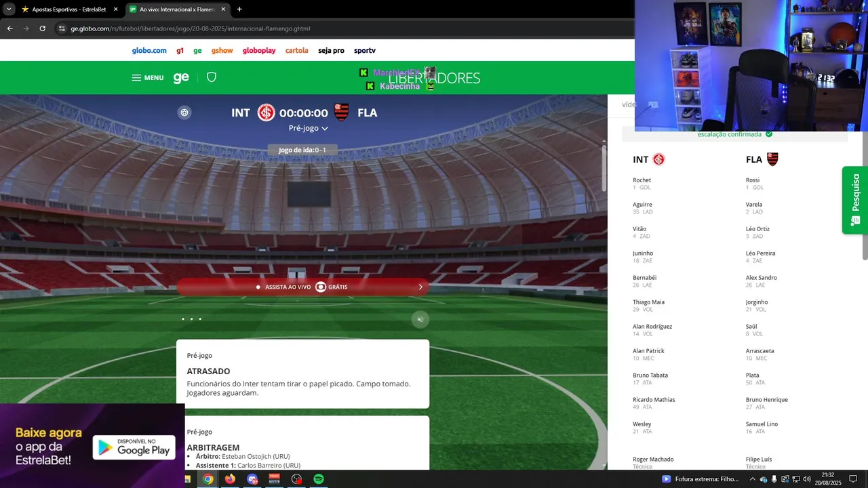
Task: Click the site info icon in address bar
Action: tap(62, 28)
